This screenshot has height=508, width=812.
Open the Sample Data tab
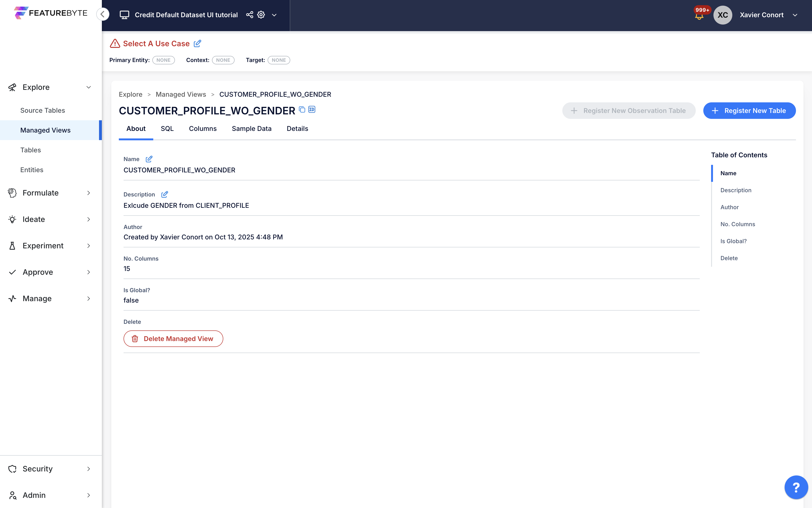point(252,129)
